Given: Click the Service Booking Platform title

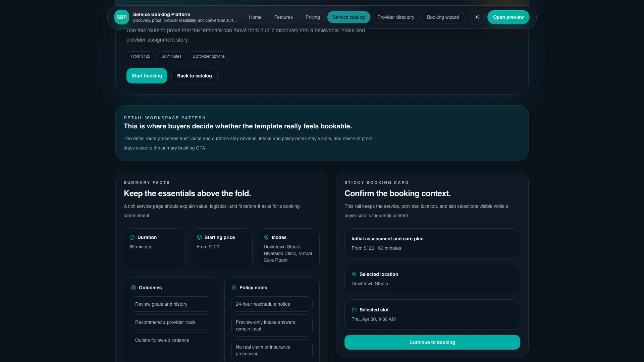Looking at the screenshot, I should [162, 14].
